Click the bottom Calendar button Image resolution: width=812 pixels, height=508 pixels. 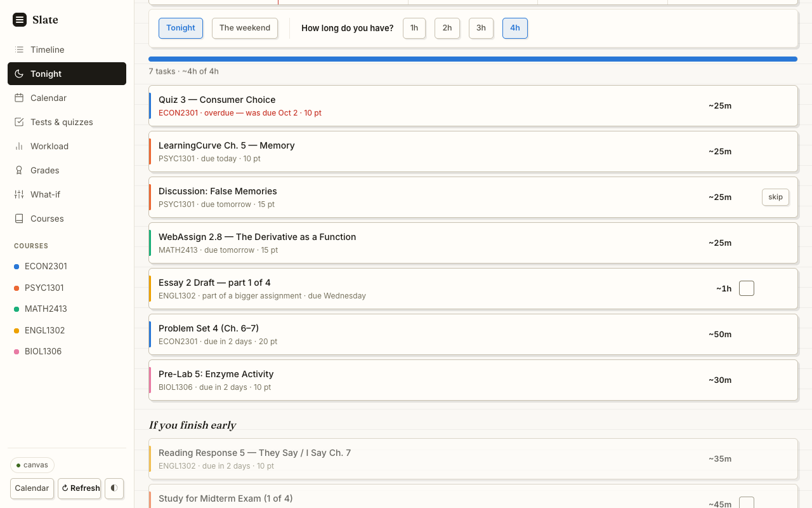pos(32,488)
